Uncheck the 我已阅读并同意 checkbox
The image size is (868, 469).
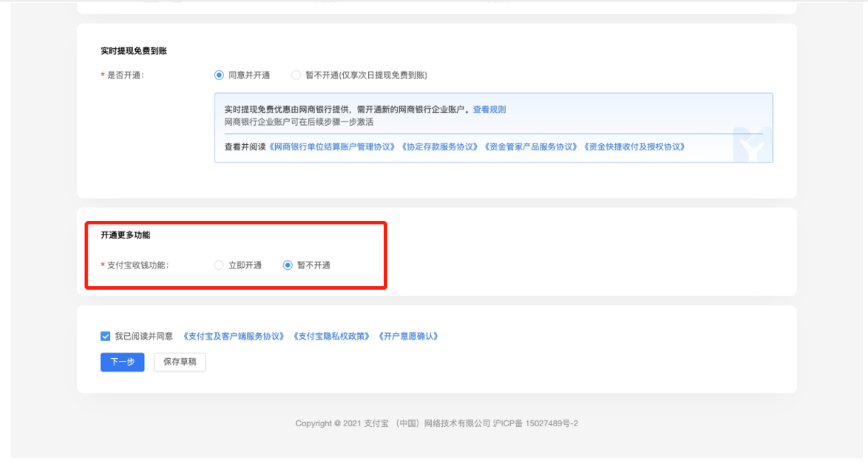click(105, 336)
